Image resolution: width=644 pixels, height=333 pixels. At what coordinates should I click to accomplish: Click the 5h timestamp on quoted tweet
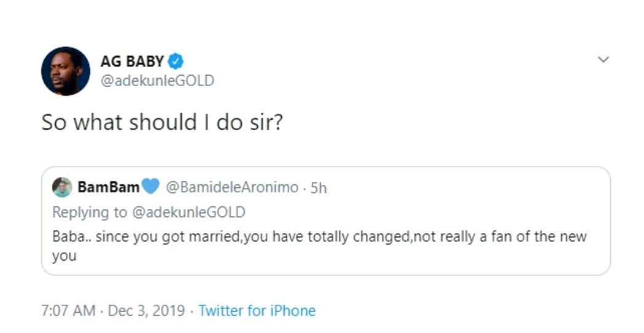coord(319,188)
